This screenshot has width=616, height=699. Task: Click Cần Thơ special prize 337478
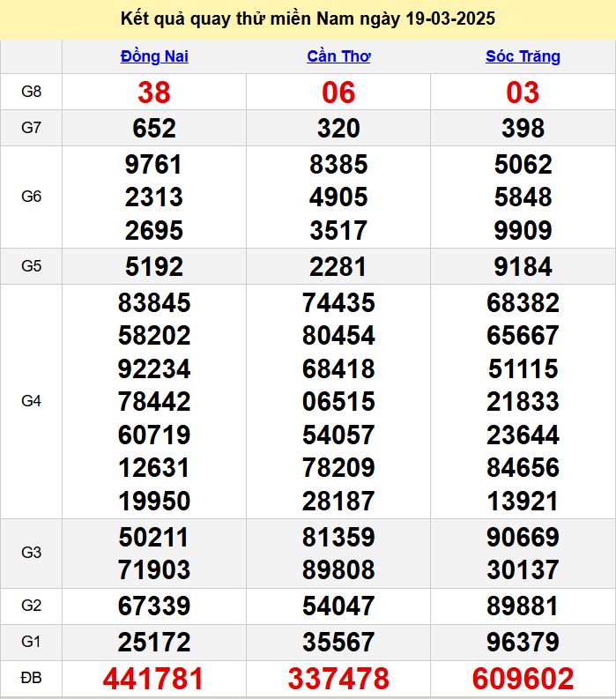[x=338, y=679]
